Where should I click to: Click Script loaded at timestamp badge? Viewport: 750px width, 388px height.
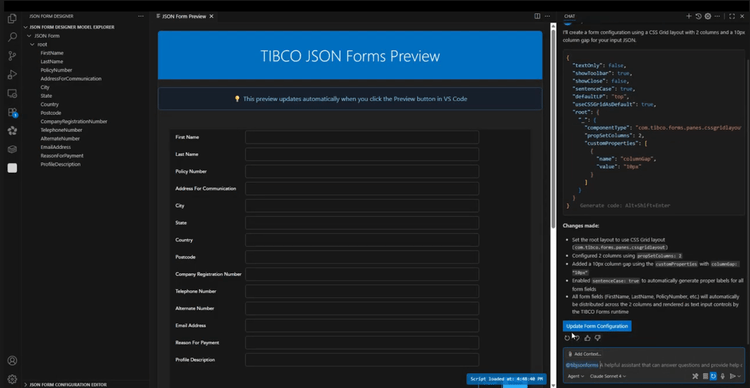pos(506,379)
